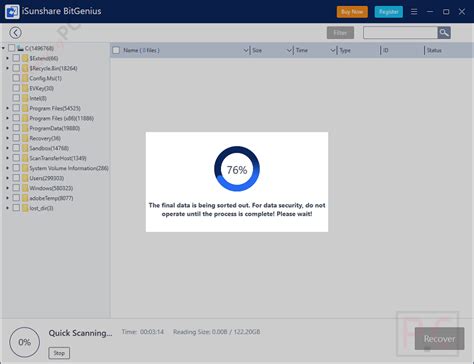Check the $Extend folder checkbox

tap(16, 58)
